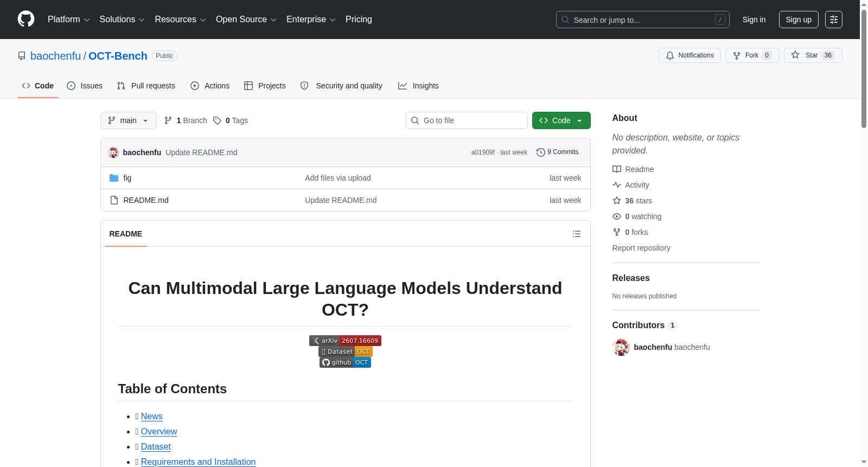The height and width of the screenshot is (467, 868).
Task: Open the Add files via upload commit
Action: 338,178
